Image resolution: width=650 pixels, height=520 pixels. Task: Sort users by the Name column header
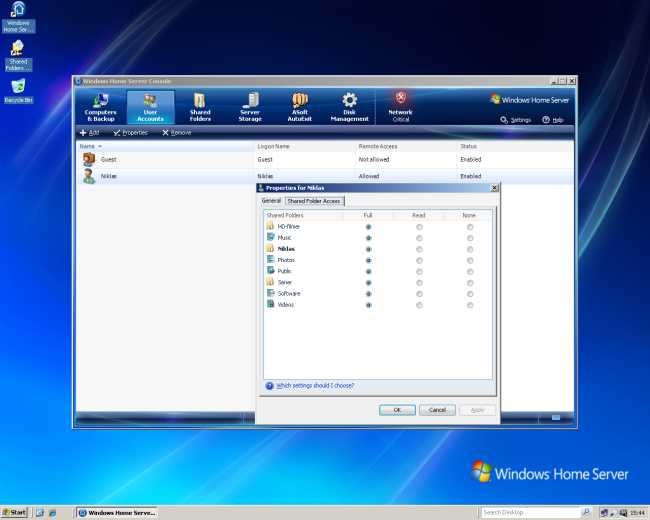[166, 146]
